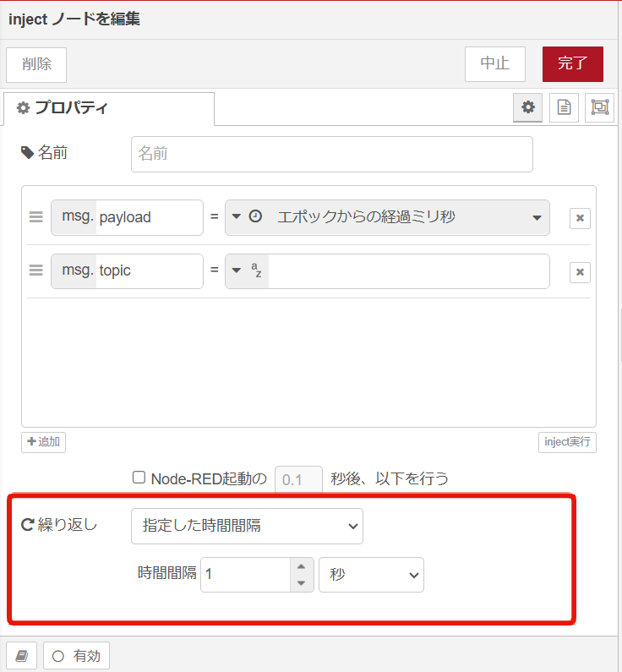Enable Node-RED起動の inject-once checkbox
The width and height of the screenshot is (622, 672).
[x=139, y=478]
